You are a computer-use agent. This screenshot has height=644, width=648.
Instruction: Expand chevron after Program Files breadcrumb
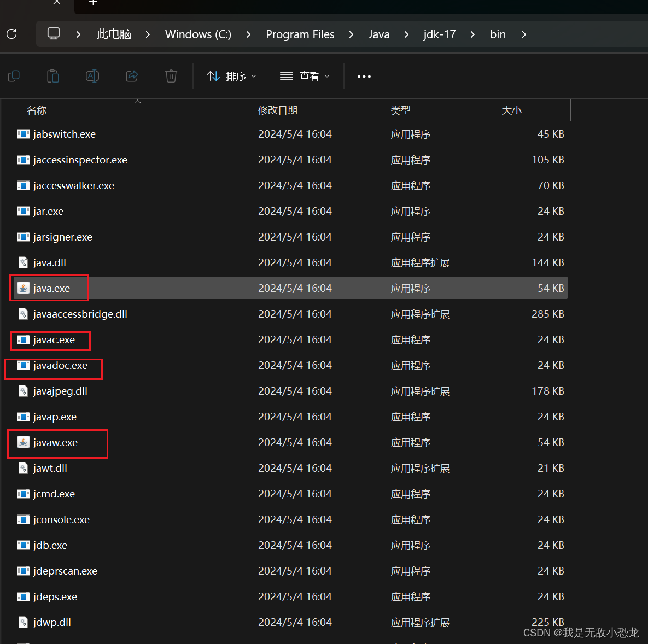pyautogui.click(x=351, y=34)
